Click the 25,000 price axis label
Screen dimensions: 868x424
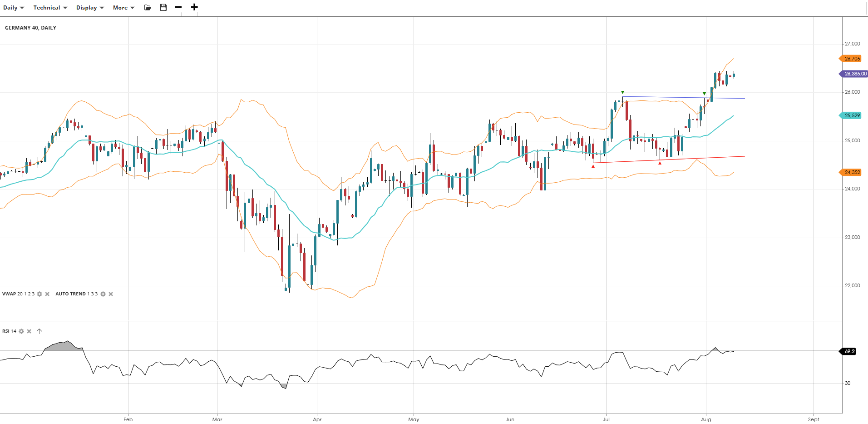852,140
